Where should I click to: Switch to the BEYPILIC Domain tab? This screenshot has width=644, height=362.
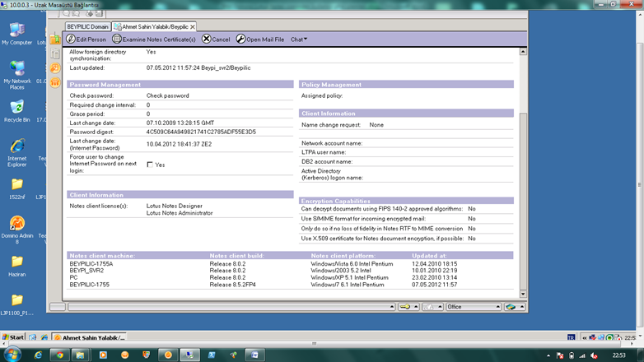[x=87, y=26]
